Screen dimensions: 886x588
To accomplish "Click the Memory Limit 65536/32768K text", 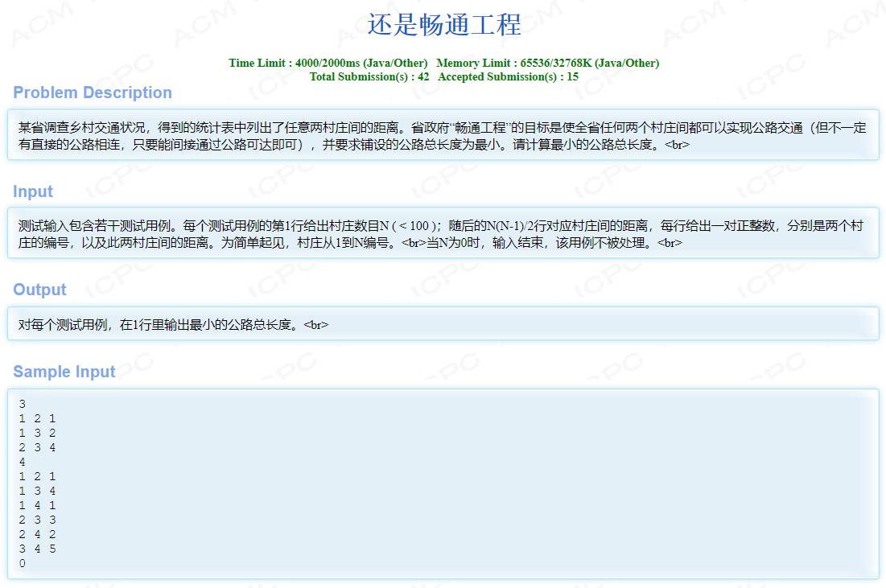I will 547,64.
